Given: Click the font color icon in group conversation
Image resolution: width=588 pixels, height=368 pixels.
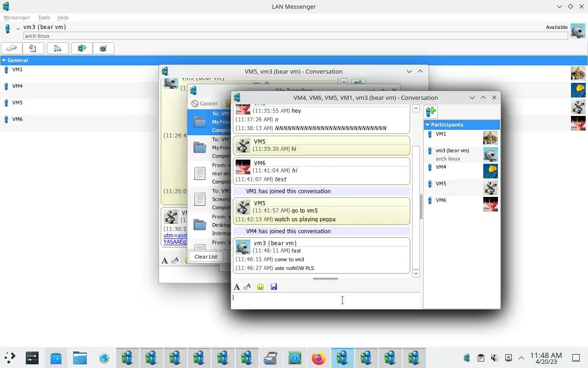Looking at the screenshot, I should (x=247, y=287).
